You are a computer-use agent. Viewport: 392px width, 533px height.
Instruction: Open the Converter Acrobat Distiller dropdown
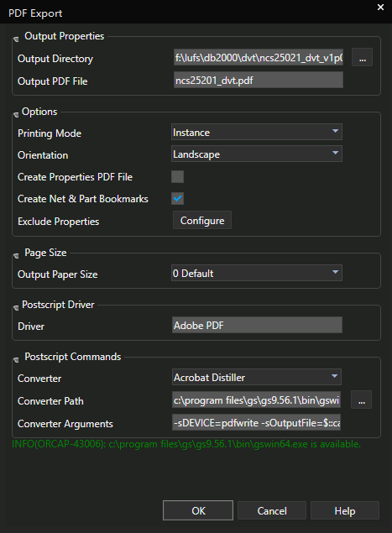pos(257,377)
